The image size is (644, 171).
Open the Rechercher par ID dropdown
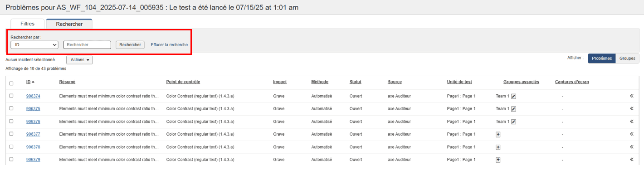tap(34, 45)
